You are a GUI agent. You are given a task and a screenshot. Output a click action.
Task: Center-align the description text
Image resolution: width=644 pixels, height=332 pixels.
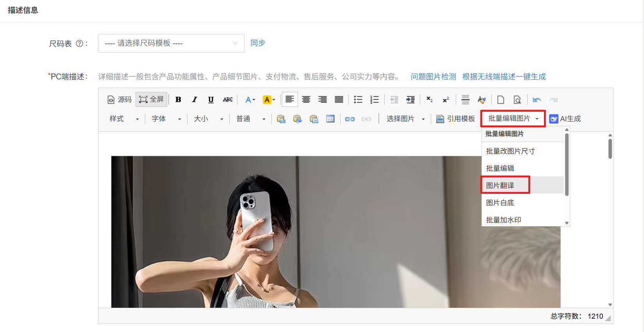coord(306,100)
